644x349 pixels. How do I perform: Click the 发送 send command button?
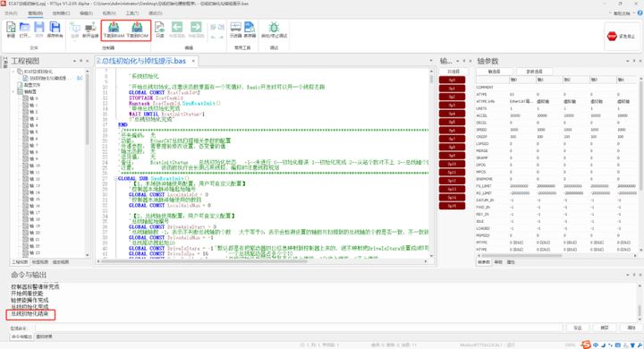point(578,328)
